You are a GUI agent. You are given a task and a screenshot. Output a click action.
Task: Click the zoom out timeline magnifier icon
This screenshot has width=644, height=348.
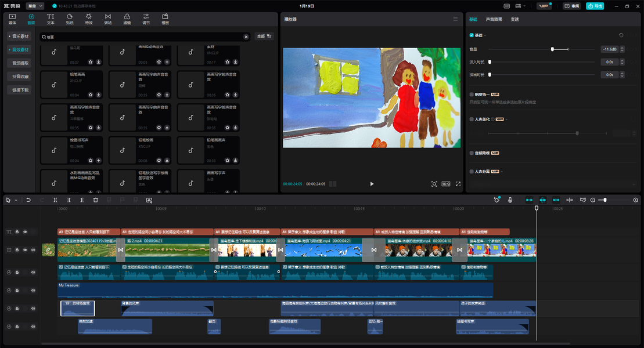593,200
